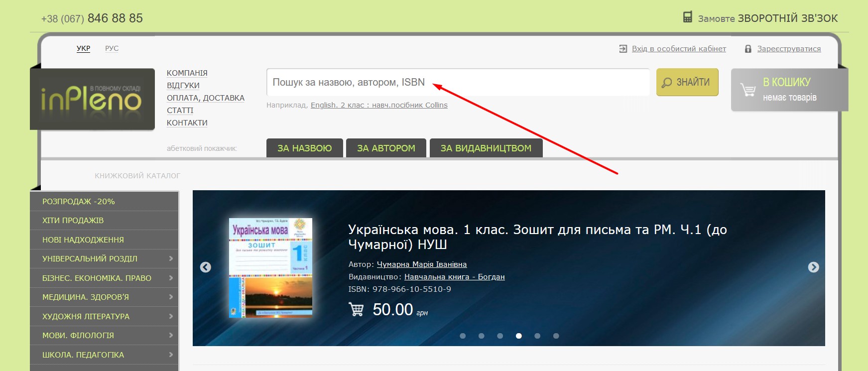Expand the УНІВЕРСАЛЬНИЙ РОЗДІЛ category arrow

[171, 258]
